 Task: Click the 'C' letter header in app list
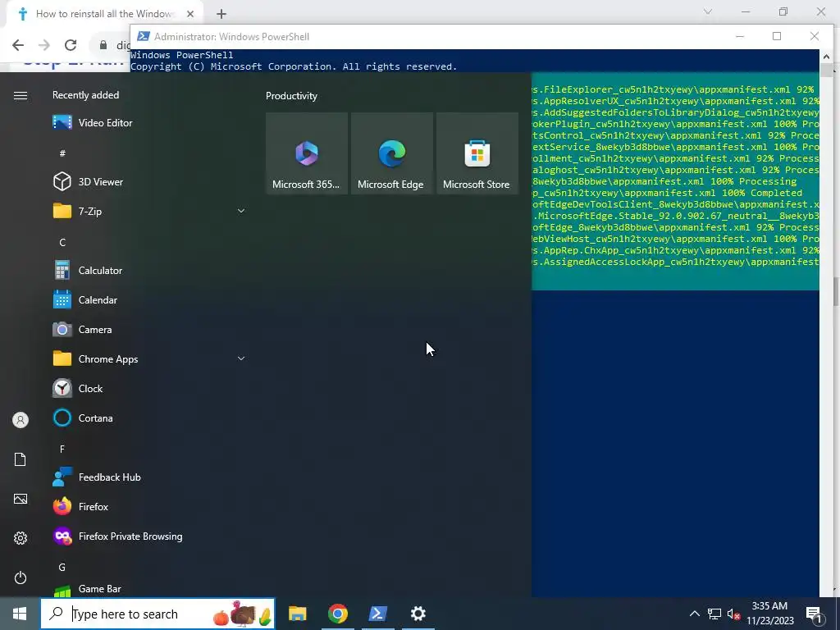(62, 243)
